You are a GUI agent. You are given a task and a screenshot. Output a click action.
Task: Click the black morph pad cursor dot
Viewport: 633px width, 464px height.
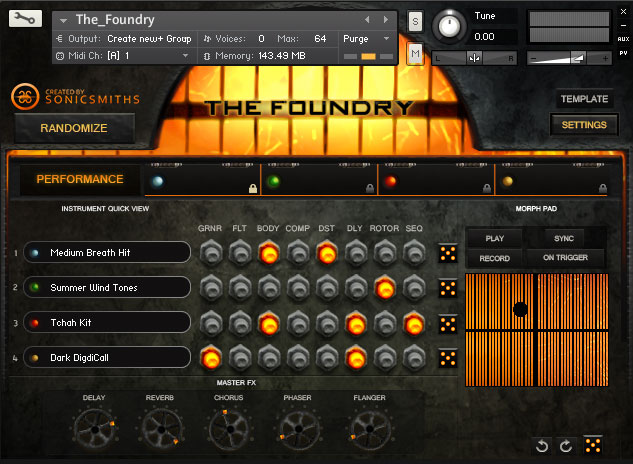[x=520, y=309]
